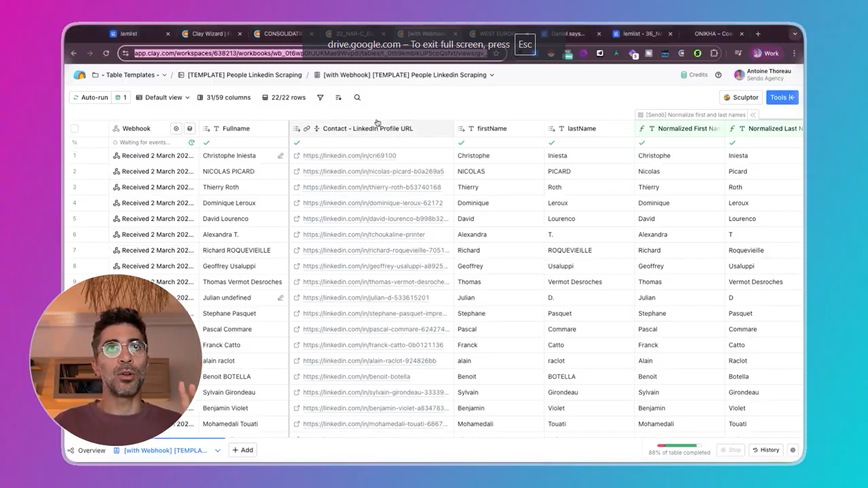The width and height of the screenshot is (868, 488).
Task: Open the 22/22 rows selector
Action: (283, 98)
